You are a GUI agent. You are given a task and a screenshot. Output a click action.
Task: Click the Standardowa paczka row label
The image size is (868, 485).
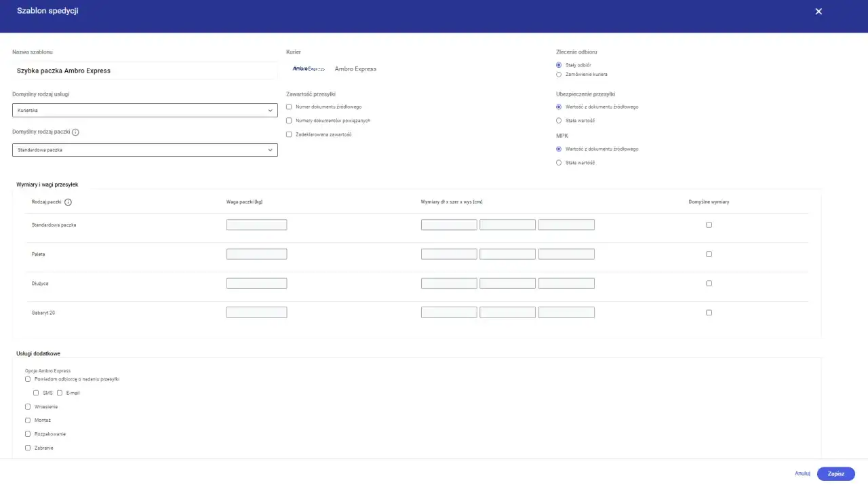[54, 225]
